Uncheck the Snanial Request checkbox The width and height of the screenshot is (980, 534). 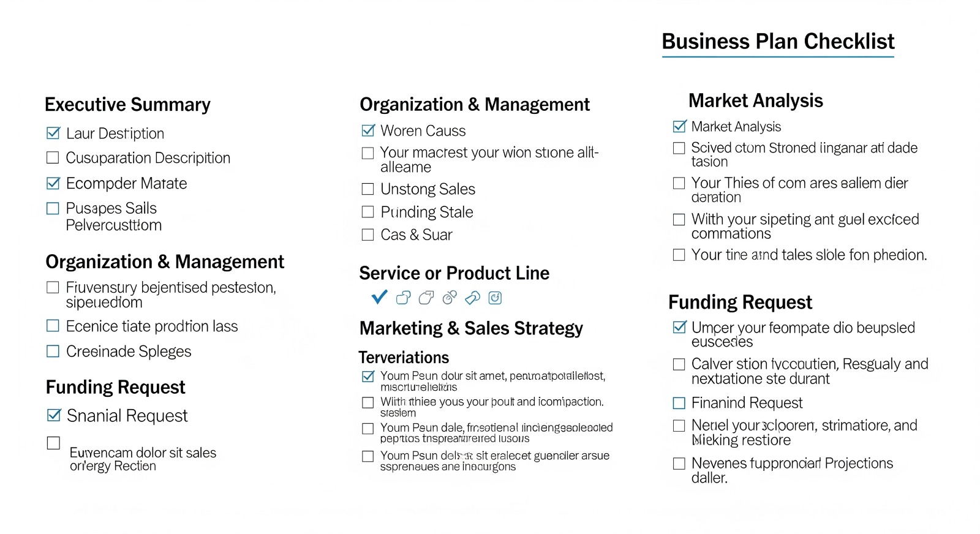[54, 415]
